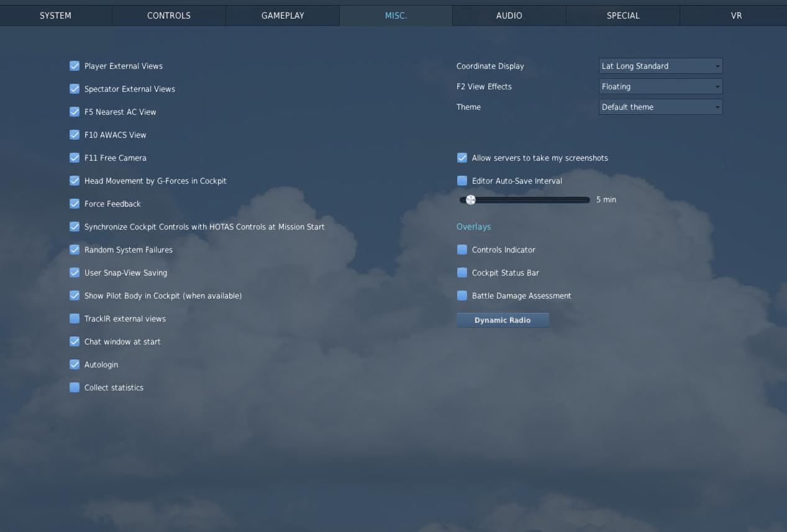Go to the GAMEPLAY tab
Viewport: 787px width, 532px height.
coord(283,16)
